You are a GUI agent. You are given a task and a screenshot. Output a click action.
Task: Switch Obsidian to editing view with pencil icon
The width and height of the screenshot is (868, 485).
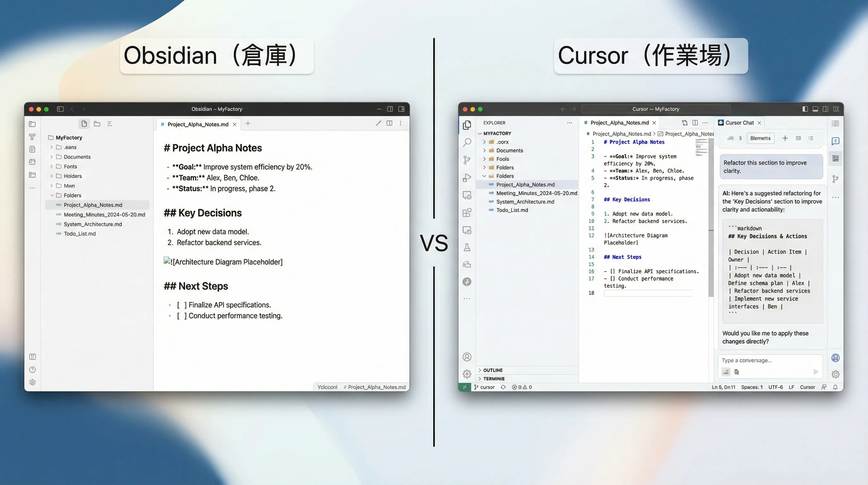tap(378, 123)
